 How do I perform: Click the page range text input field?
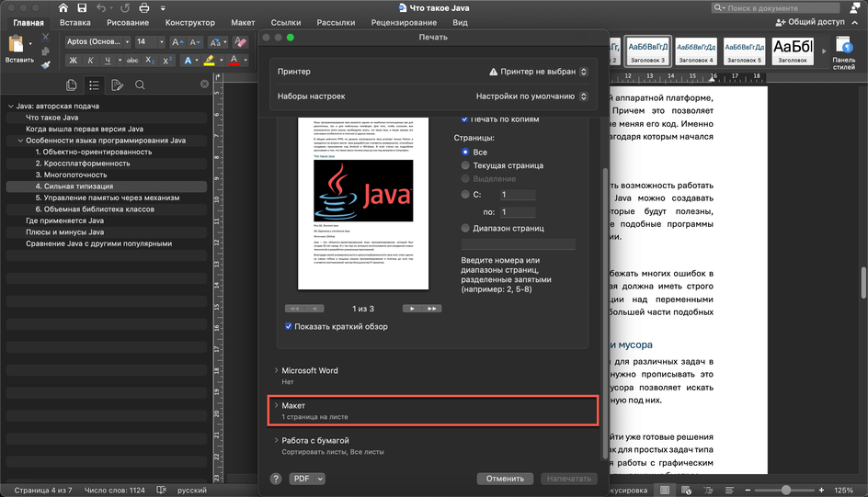519,244
